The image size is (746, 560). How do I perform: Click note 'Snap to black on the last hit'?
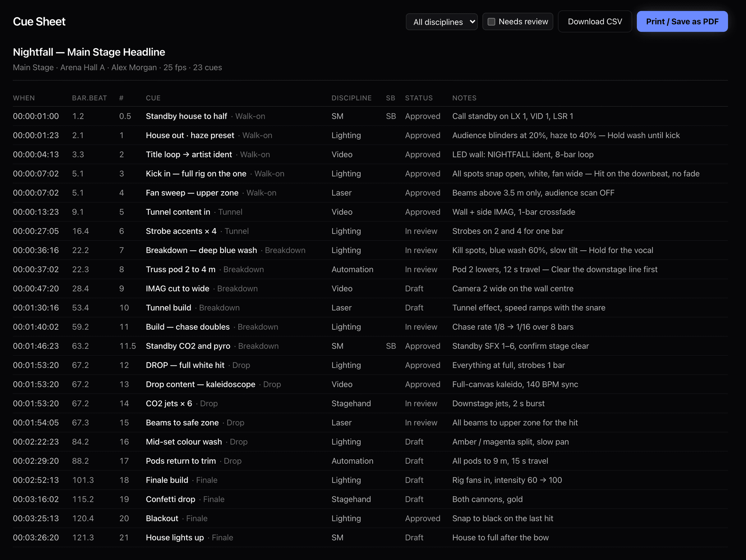pos(503,519)
